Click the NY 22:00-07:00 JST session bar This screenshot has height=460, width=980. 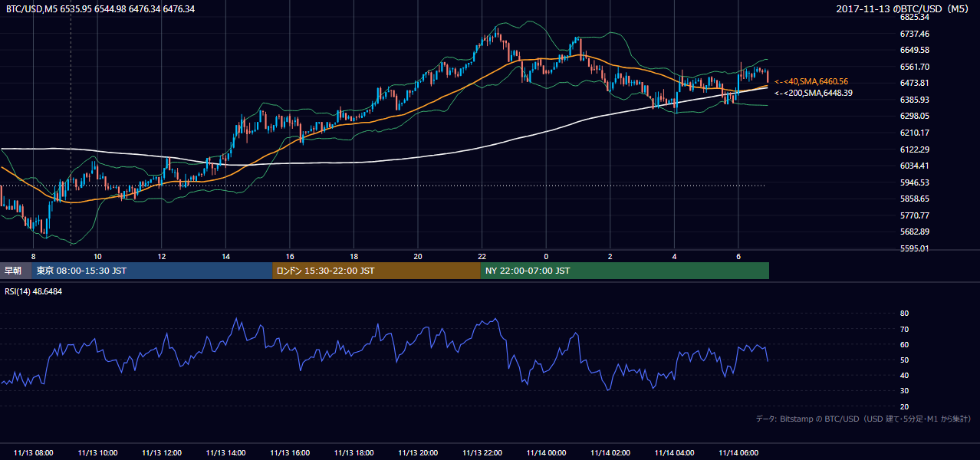pos(625,271)
